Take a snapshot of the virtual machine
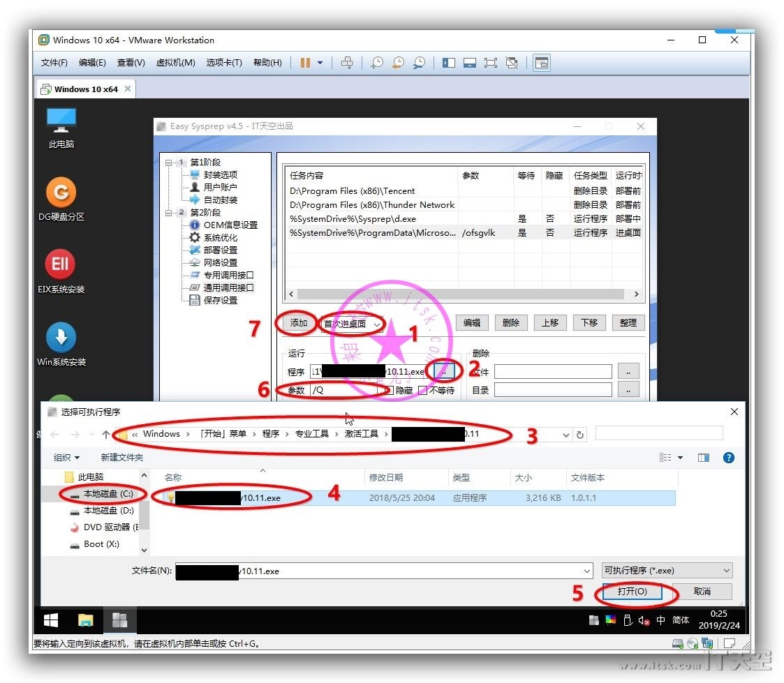 click(377, 63)
